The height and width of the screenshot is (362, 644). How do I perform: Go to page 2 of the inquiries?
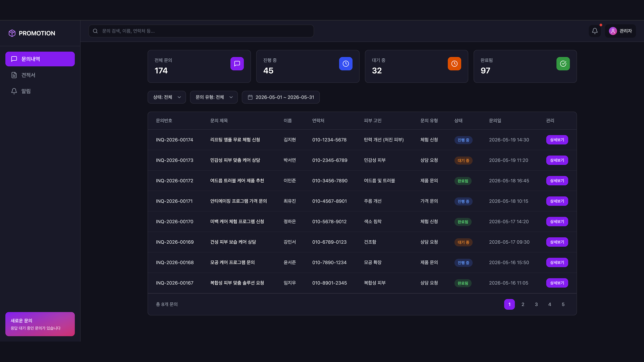pyautogui.click(x=523, y=304)
